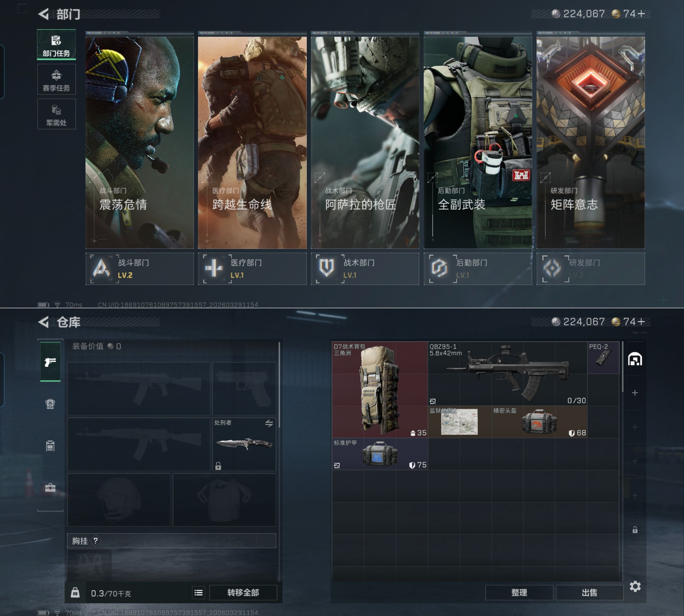Go back from 仓库 screen
The width and height of the screenshot is (684, 616).
pos(44,322)
